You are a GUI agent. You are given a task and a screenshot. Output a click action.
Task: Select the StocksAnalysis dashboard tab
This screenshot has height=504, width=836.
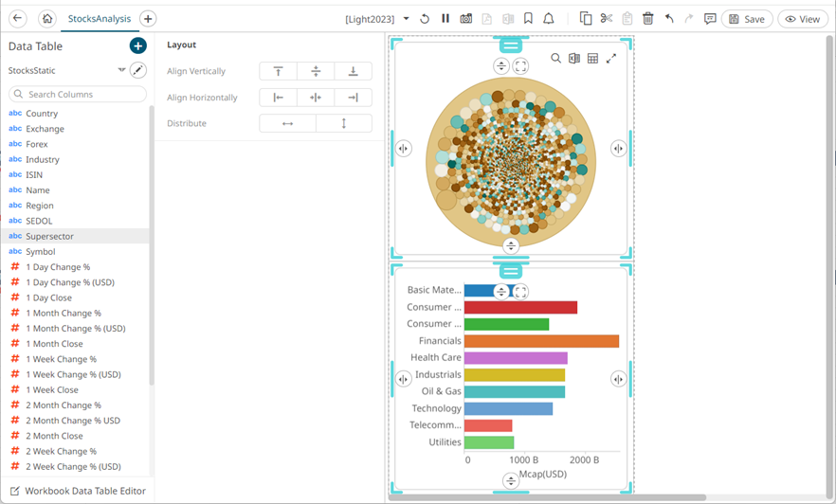pos(100,19)
